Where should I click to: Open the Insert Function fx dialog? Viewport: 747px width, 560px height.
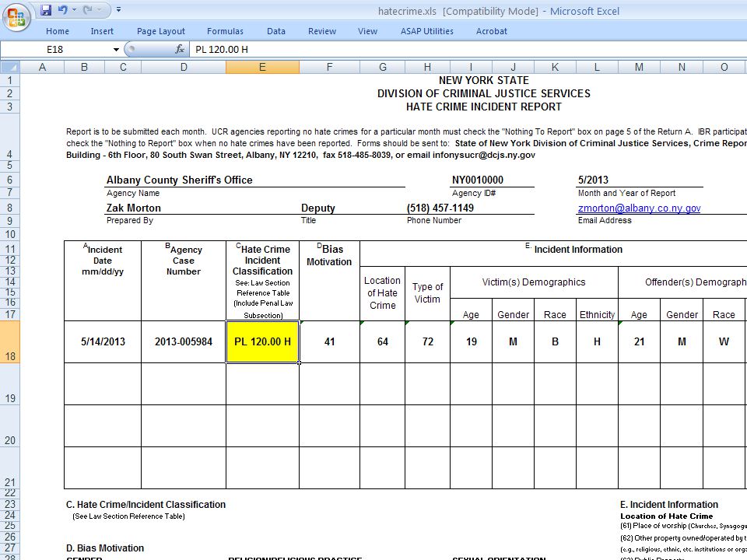[x=180, y=49]
